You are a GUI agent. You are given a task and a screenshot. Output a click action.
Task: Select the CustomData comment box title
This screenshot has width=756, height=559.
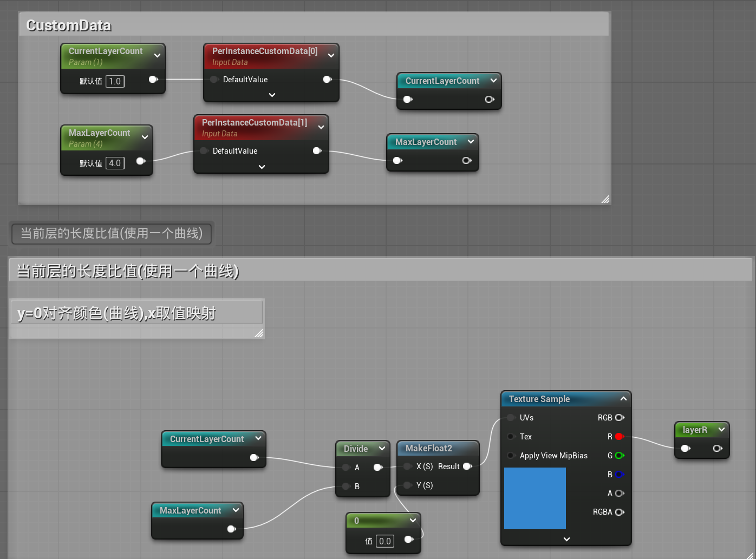click(69, 25)
